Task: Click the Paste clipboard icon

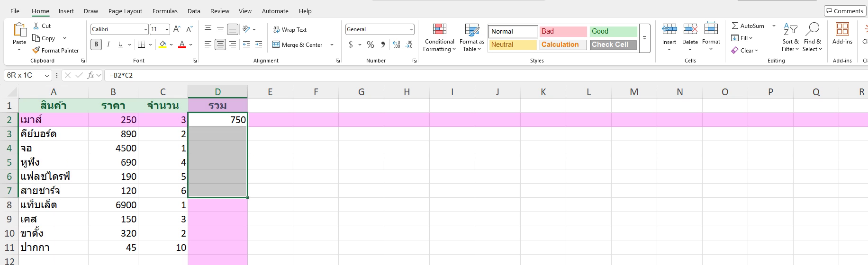Action: coord(19,30)
